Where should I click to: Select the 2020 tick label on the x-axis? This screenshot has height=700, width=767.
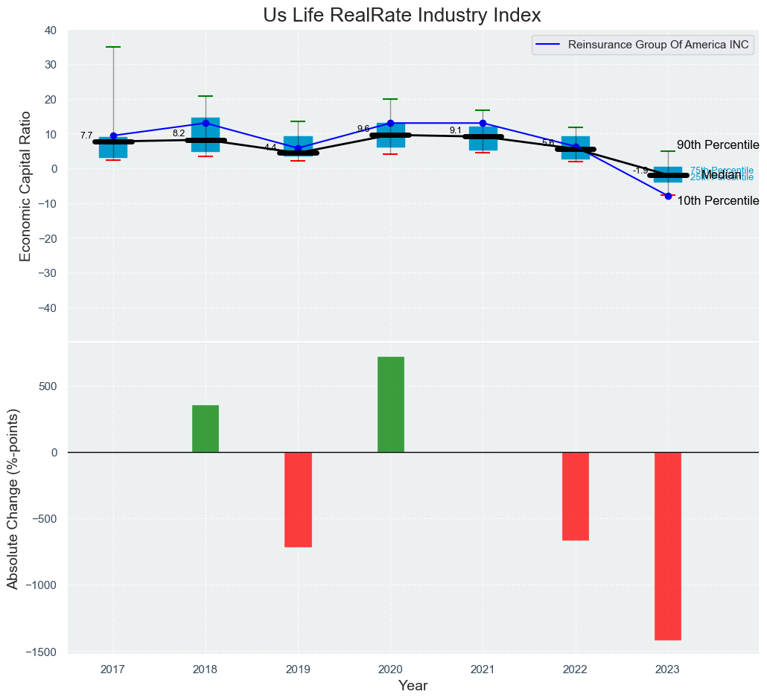(x=390, y=670)
